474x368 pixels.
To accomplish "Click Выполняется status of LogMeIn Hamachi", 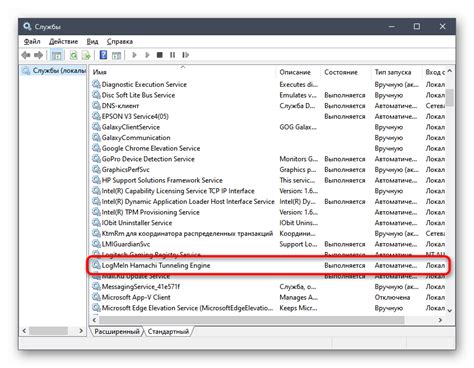I will 345,266.
